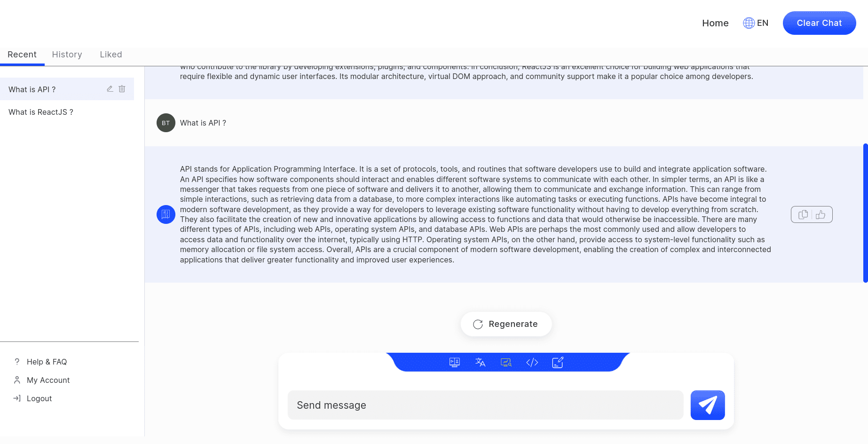Click the presentation screen icon in blue toolbar
Viewport: 868px width, 444px height.
click(x=454, y=362)
